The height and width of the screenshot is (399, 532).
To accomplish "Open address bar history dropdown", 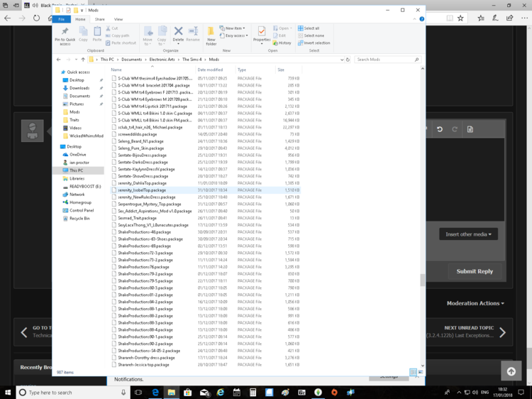I will (x=342, y=60).
